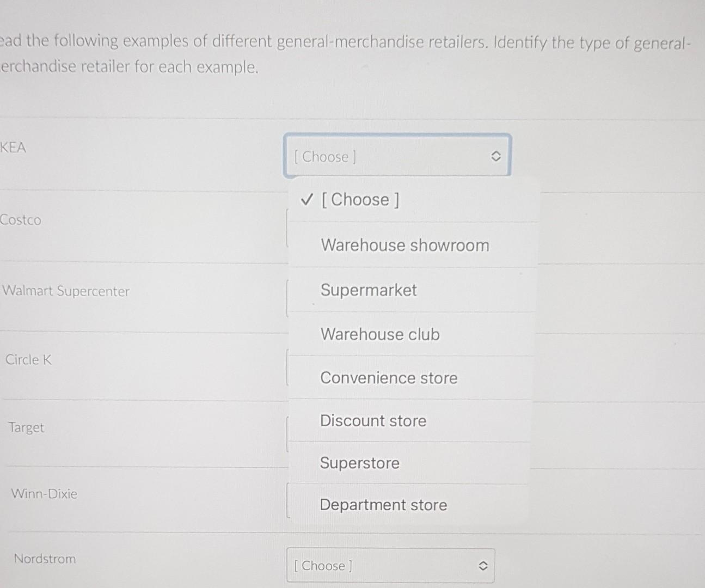Click the chevron on the IKEA dropdown
This screenshot has width=705, height=588.
pyautogui.click(x=496, y=156)
